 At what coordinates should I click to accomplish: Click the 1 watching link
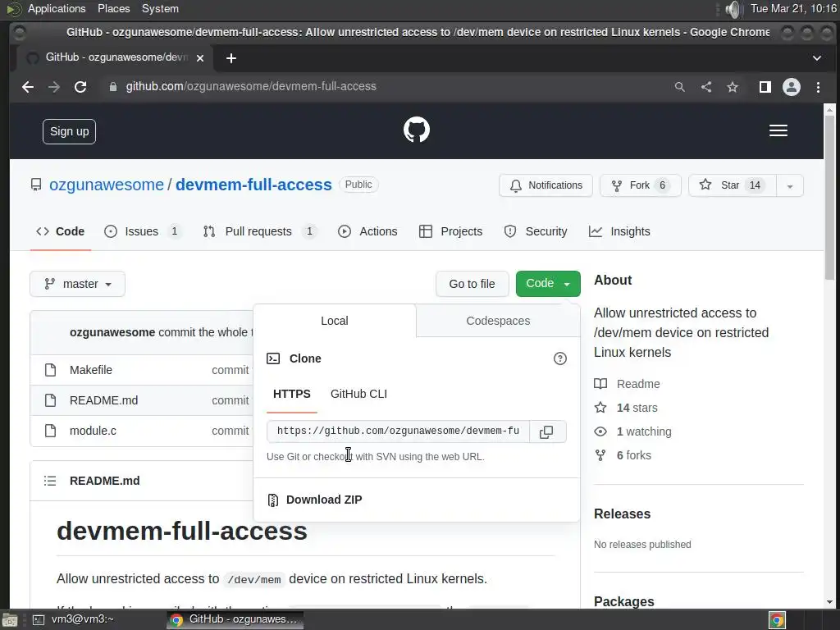(x=632, y=431)
